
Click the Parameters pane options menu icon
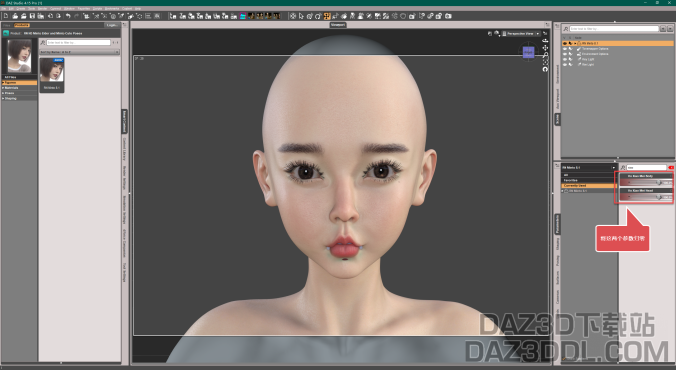(x=556, y=165)
